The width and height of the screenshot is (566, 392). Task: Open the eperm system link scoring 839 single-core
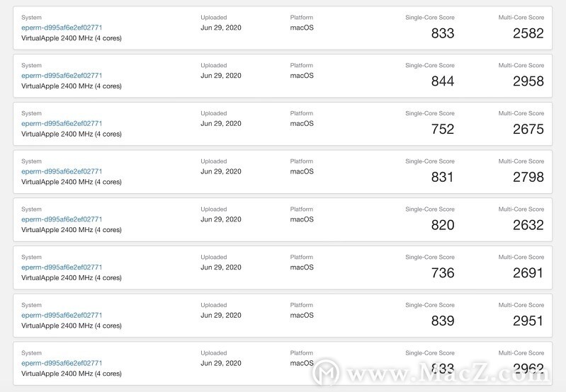[62, 316]
